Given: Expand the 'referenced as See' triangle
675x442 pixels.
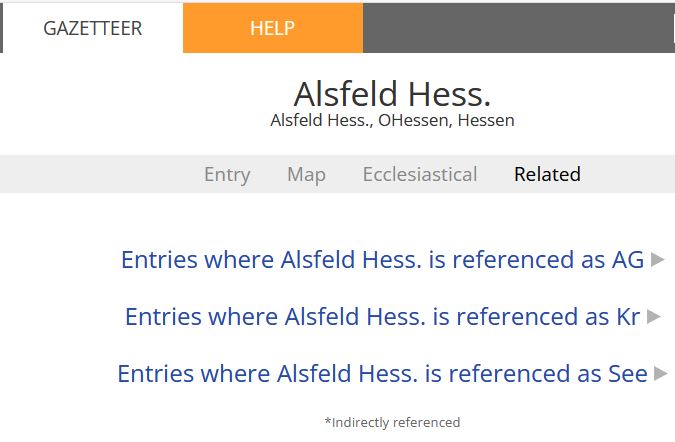Looking at the screenshot, I should click(660, 374).
